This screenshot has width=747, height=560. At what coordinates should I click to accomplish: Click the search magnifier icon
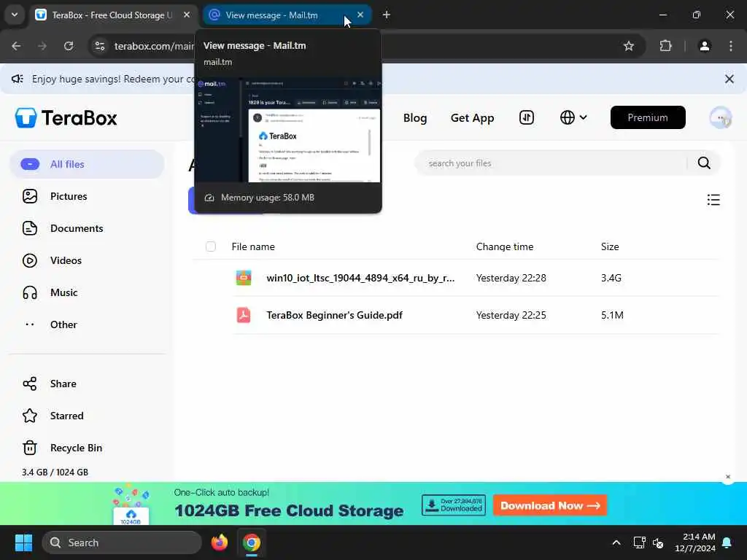[x=704, y=163]
